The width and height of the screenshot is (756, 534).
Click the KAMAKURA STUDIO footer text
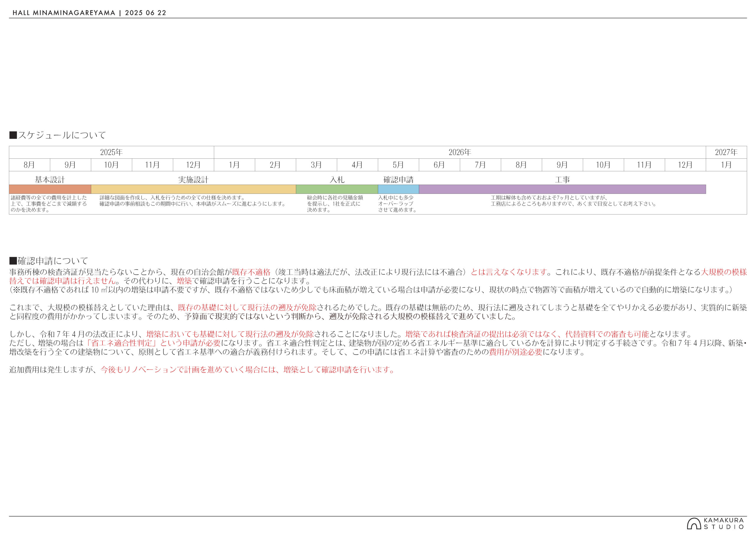(x=724, y=523)
